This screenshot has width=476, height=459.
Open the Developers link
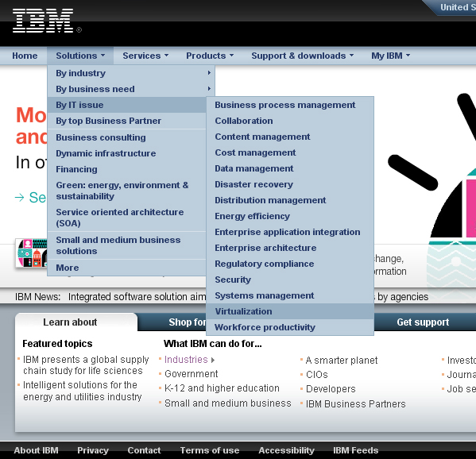click(x=331, y=389)
